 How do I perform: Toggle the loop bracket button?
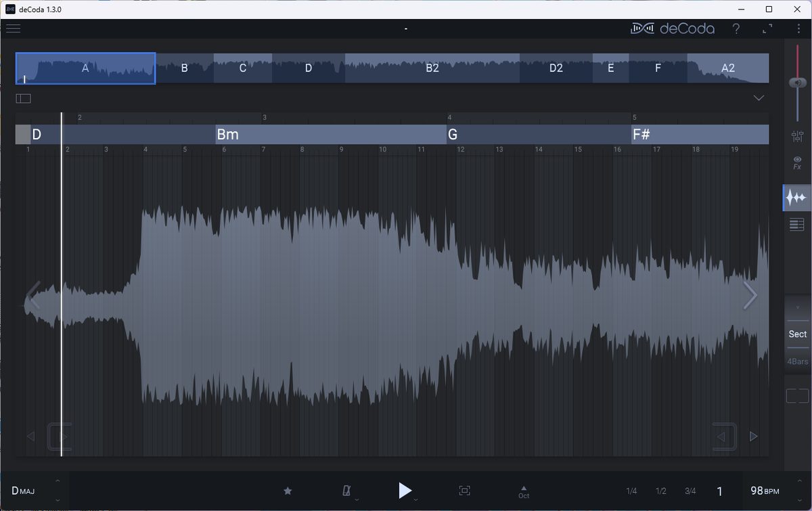(798, 396)
